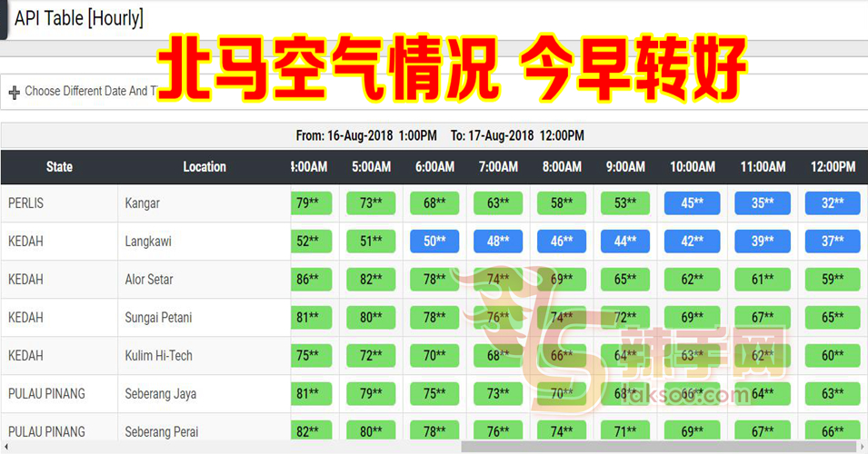Click Kulim Hi-Tech's 5:00AM reading of 72
Screen dimensions: 868x454
(371, 356)
